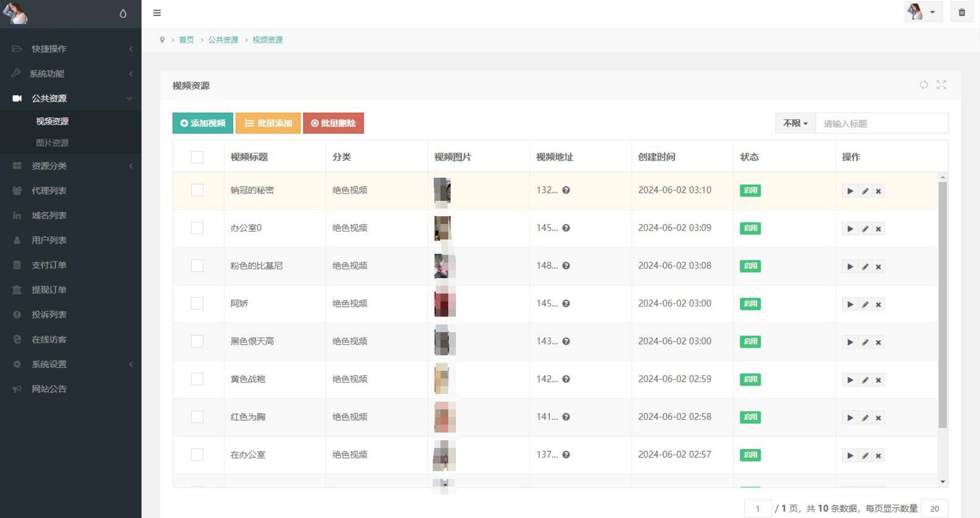Edit the 办公室0 video entry

(x=865, y=229)
